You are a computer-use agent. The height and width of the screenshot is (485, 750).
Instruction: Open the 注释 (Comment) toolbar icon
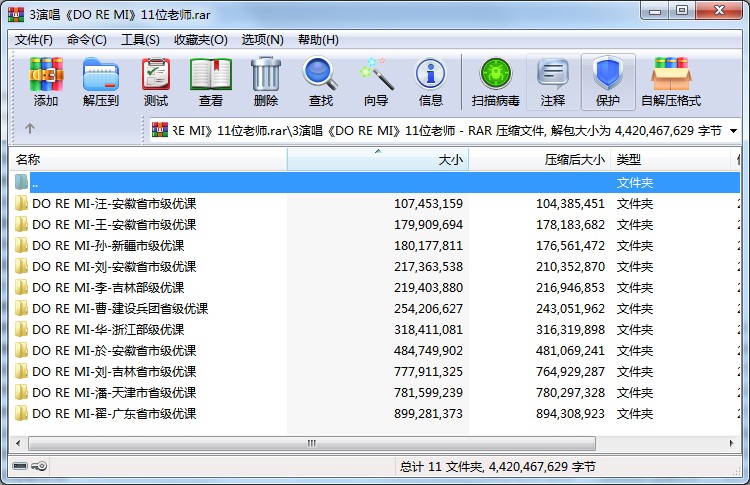[x=553, y=74]
